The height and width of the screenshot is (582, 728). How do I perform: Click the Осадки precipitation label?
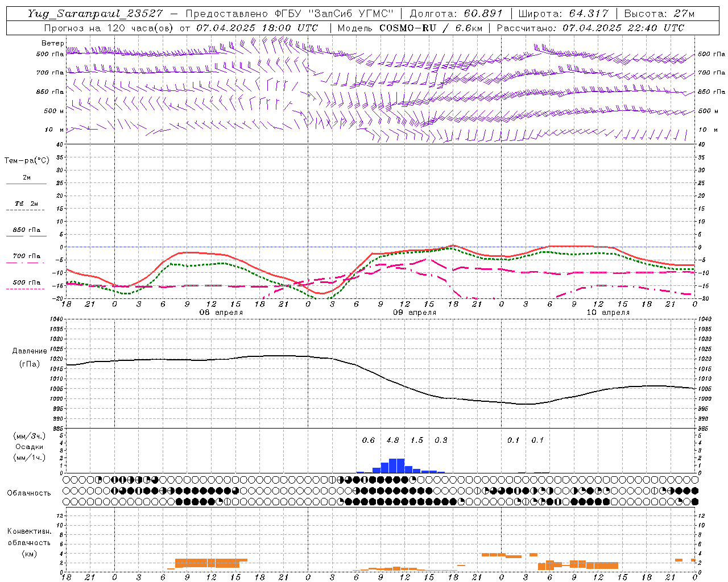pos(30,447)
